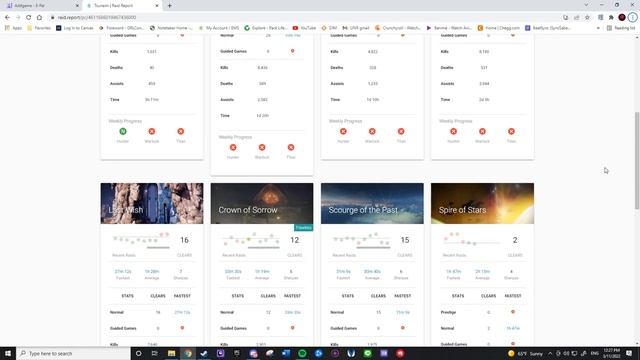Open File Explorer from the taskbar
Viewport: 640px width, 360px height.
coord(171,353)
